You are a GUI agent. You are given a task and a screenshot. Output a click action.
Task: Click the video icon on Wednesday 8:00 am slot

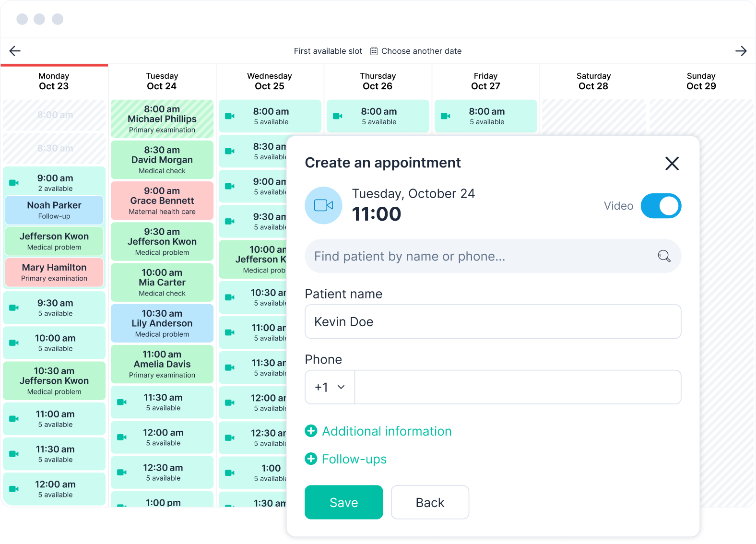pos(230,116)
